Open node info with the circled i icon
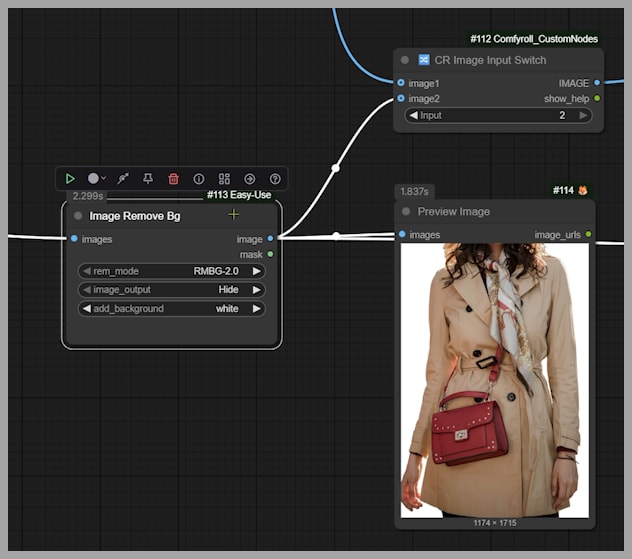 (x=199, y=179)
